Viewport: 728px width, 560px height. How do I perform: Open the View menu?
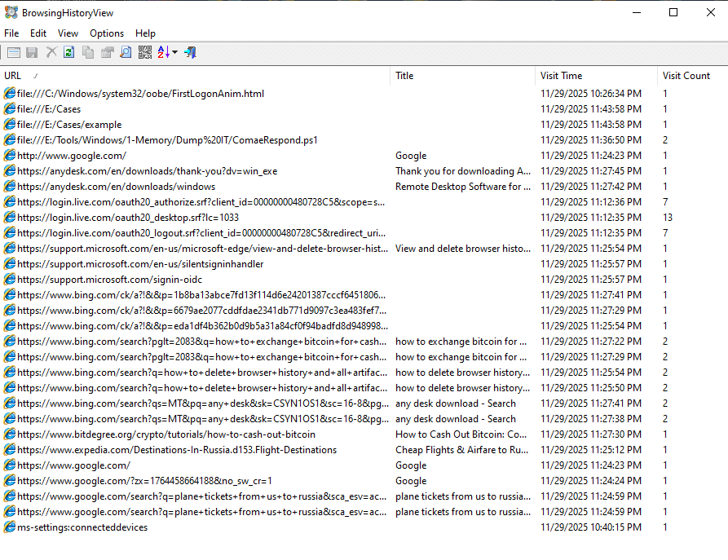pos(68,33)
